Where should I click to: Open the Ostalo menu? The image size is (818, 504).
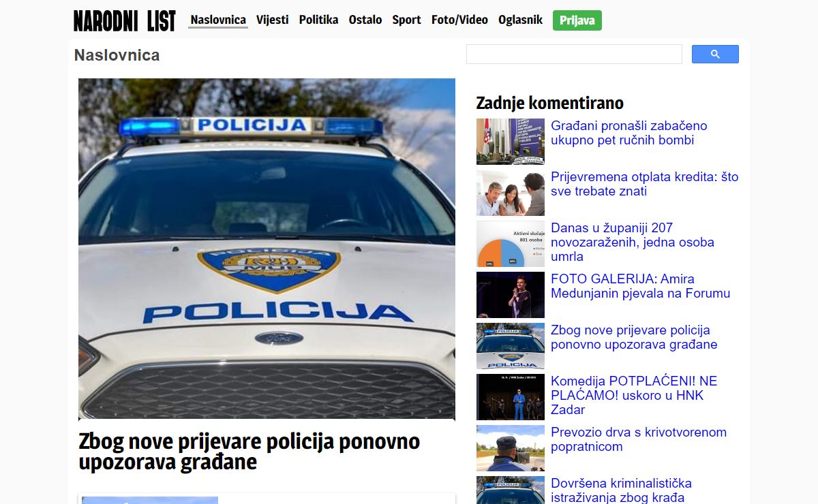point(365,20)
